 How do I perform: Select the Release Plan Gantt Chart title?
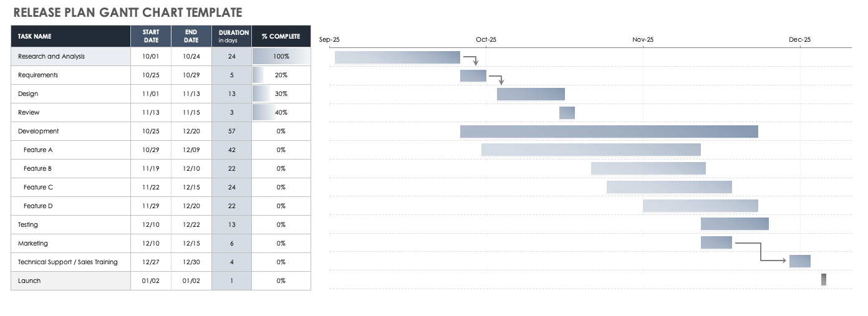click(128, 12)
